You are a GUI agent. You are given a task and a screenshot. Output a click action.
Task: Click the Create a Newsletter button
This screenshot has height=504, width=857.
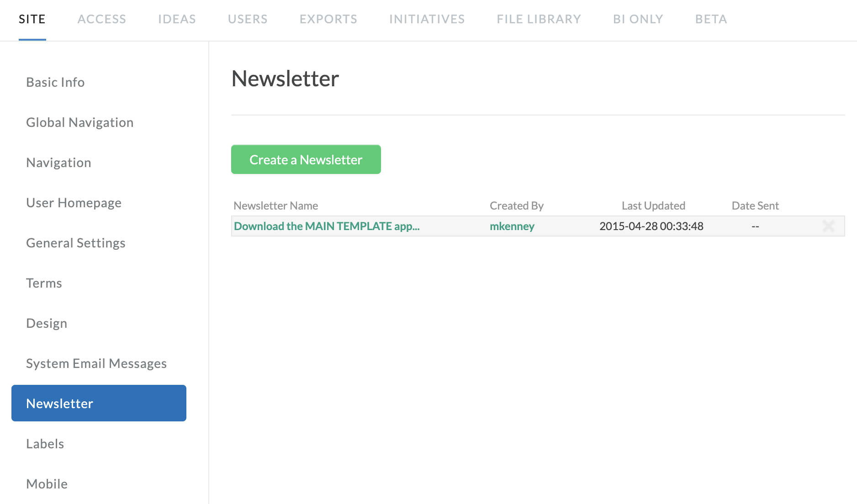pos(306,159)
